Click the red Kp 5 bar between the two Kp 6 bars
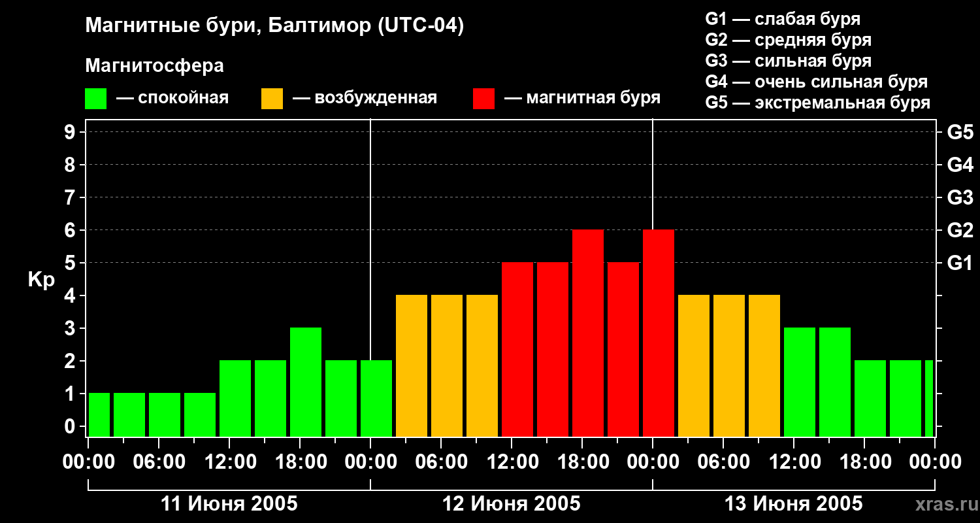Image resolution: width=980 pixels, height=523 pixels. pyautogui.click(x=623, y=349)
